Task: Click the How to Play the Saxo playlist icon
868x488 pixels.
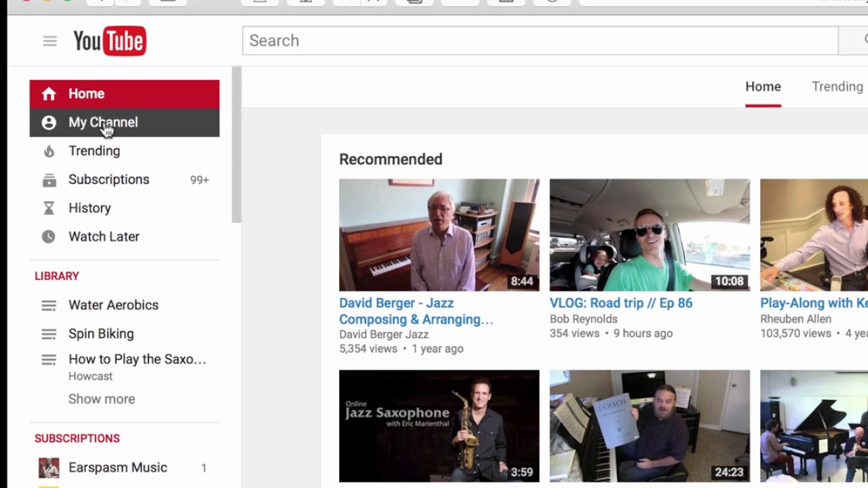Action: click(49, 359)
